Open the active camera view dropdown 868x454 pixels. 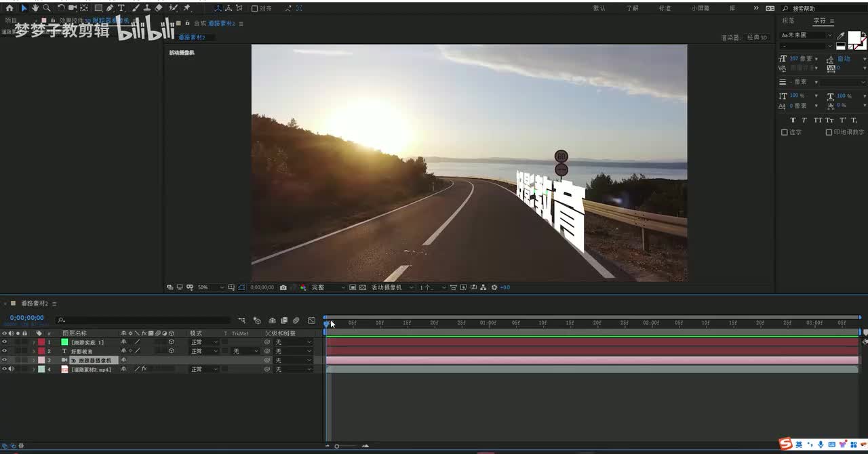391,287
